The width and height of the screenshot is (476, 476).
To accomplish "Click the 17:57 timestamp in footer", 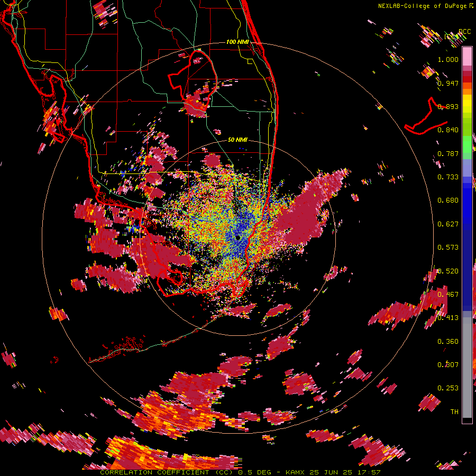I will pos(369,472).
